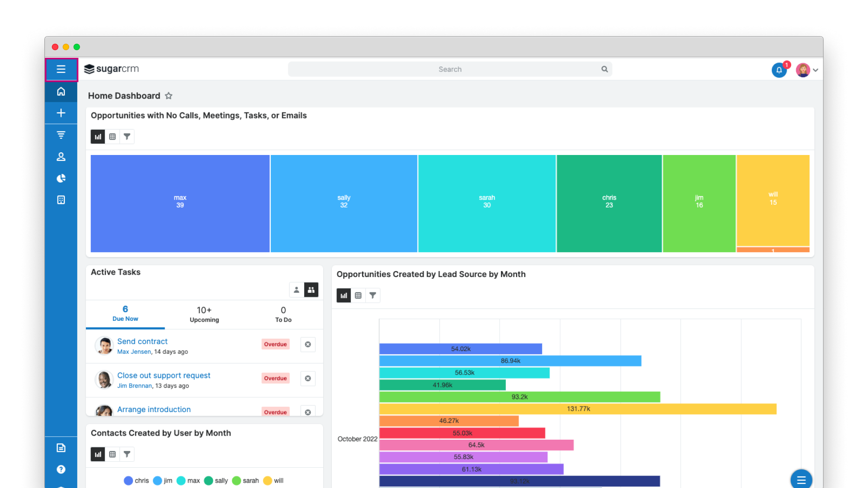Open the filter icon on Opportunities treemap
The width and height of the screenshot is (868, 488).
127,136
